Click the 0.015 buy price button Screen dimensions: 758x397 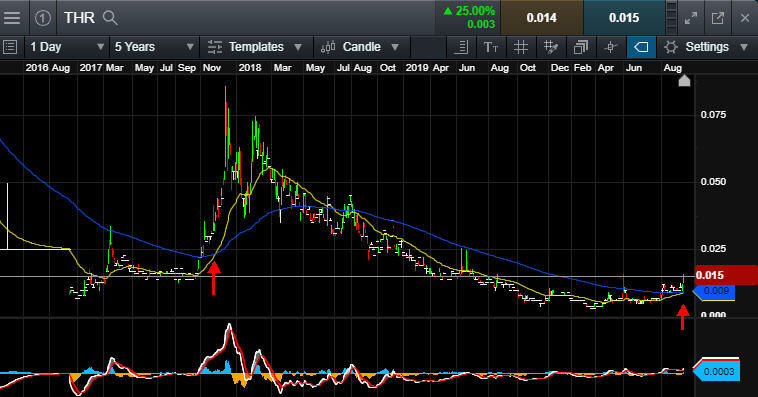[624, 18]
